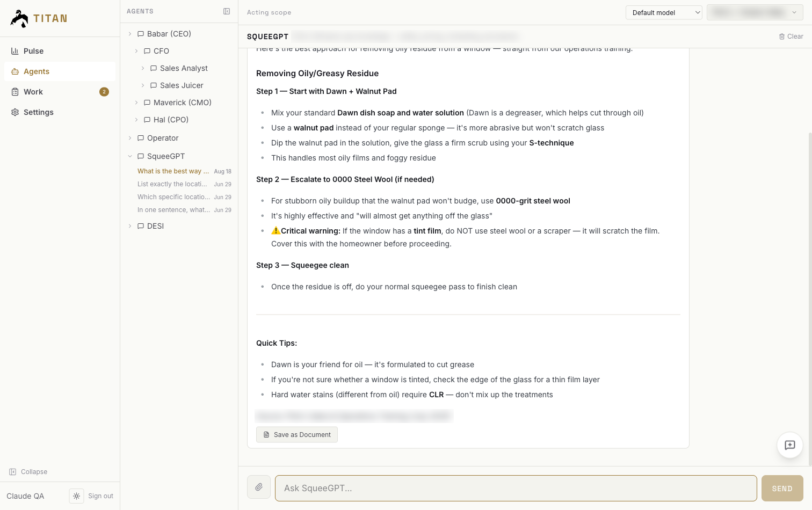
Task: Expand the DESI agent node
Action: [x=130, y=226]
